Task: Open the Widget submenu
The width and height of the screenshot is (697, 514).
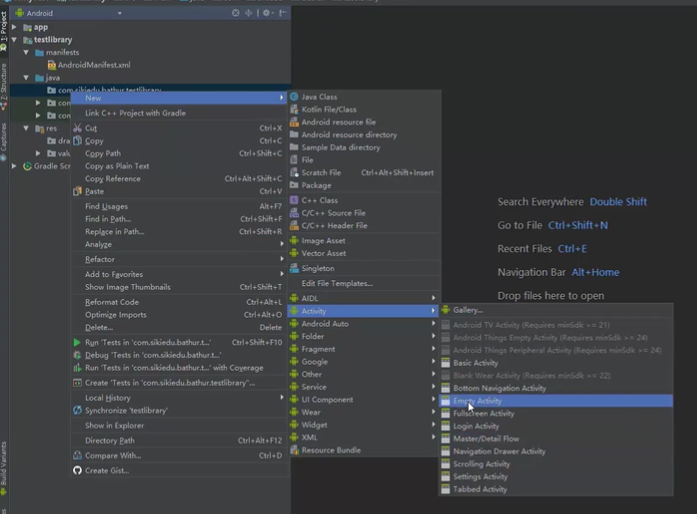Action: [364, 425]
